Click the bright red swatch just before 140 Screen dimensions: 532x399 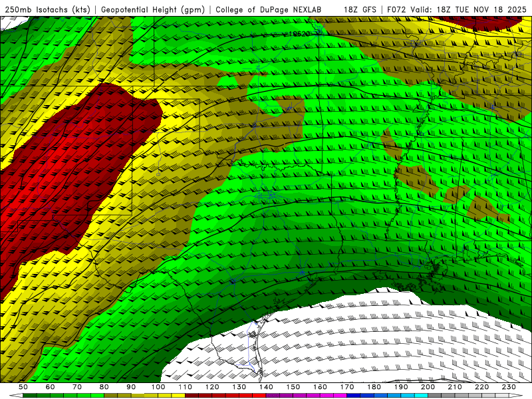259,396
